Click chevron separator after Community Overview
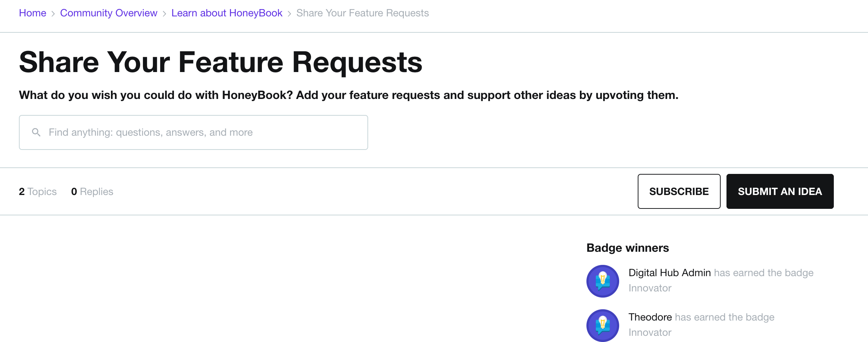 [164, 13]
